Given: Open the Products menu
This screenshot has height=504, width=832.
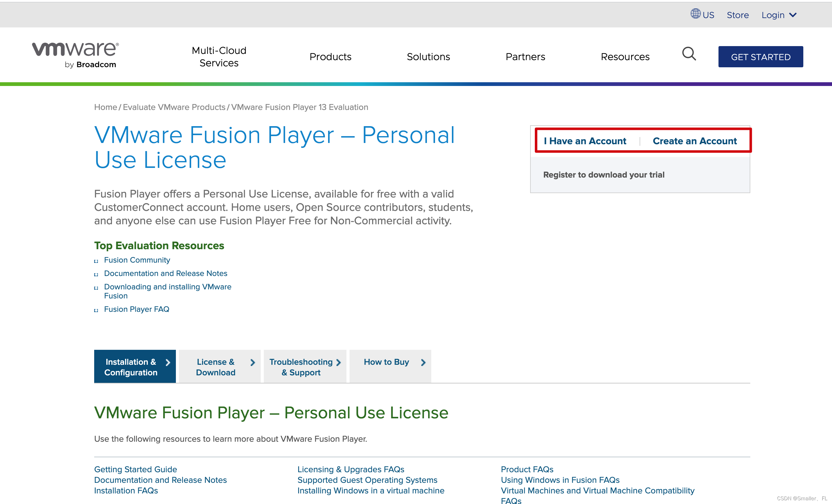Looking at the screenshot, I should (330, 57).
